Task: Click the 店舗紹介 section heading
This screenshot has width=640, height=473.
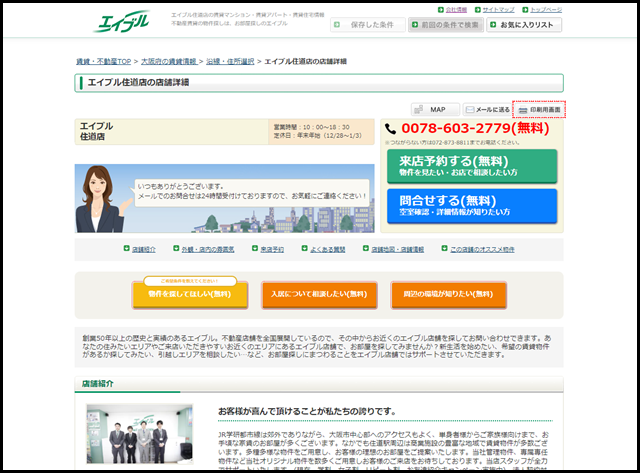Action: 98,384
